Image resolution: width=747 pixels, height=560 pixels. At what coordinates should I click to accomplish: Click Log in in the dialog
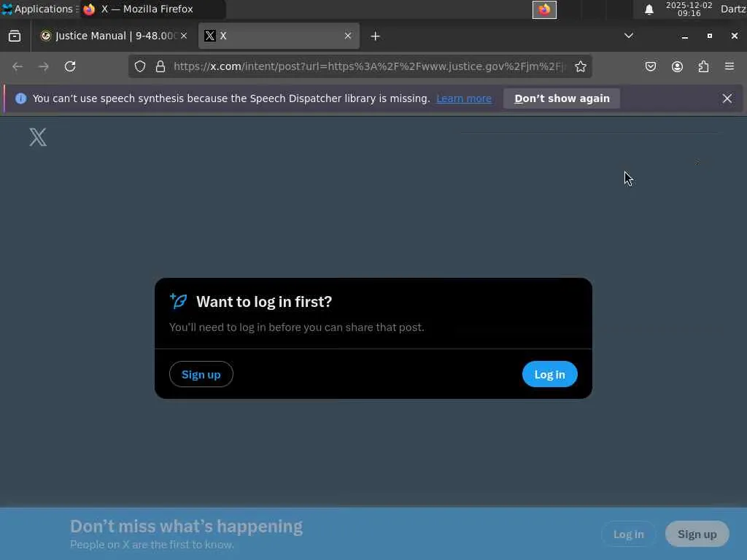coord(550,374)
